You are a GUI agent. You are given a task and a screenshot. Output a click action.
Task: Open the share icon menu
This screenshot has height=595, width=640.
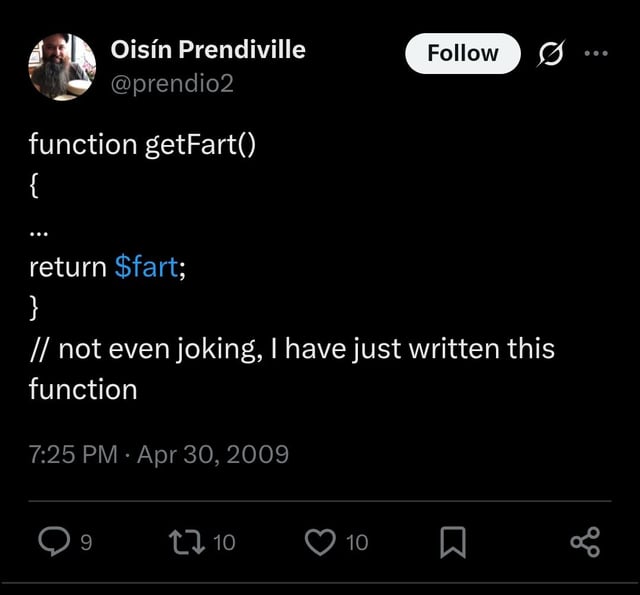[x=585, y=542]
